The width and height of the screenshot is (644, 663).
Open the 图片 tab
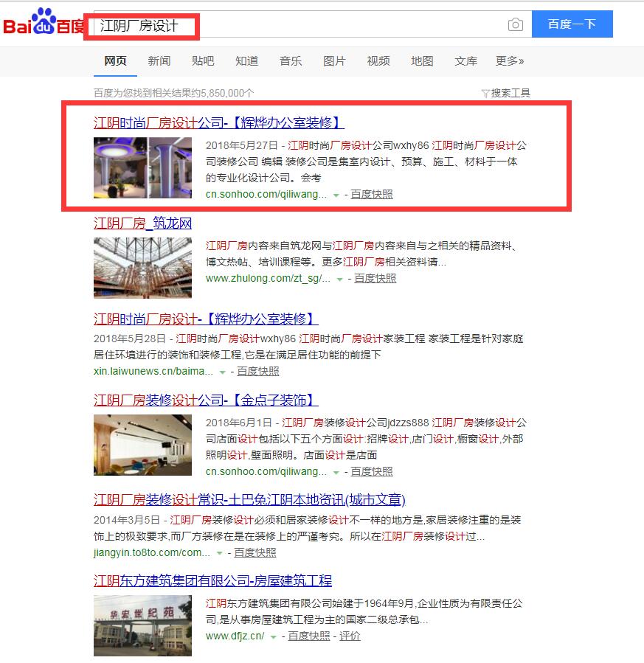pyautogui.click(x=334, y=61)
